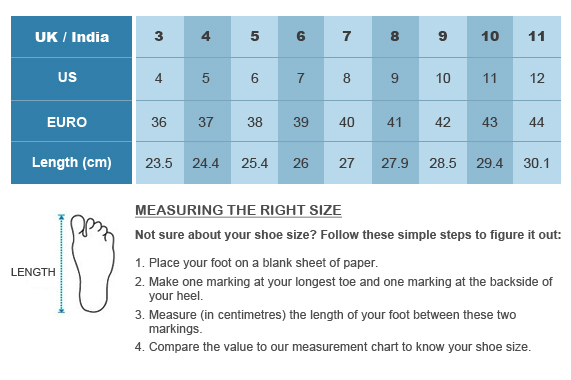The width and height of the screenshot is (571, 380).
Task: Select the EURO row header
Action: (x=71, y=121)
